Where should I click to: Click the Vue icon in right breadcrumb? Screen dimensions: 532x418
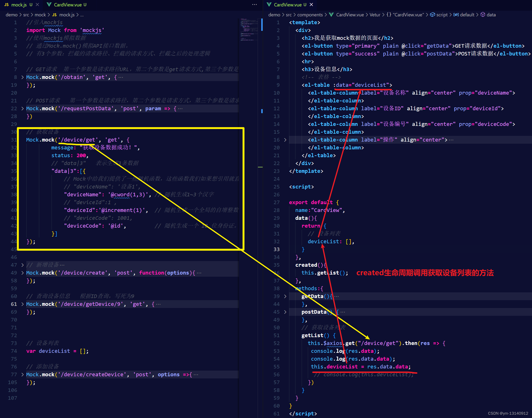[331, 15]
